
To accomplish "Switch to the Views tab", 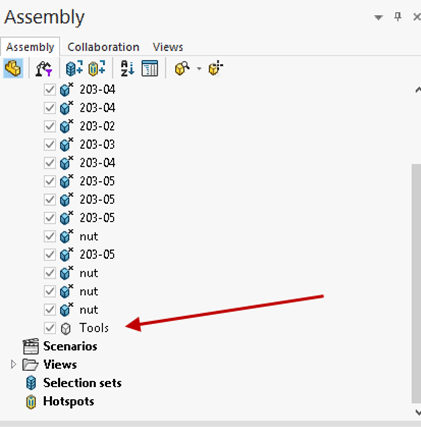I will click(x=168, y=47).
